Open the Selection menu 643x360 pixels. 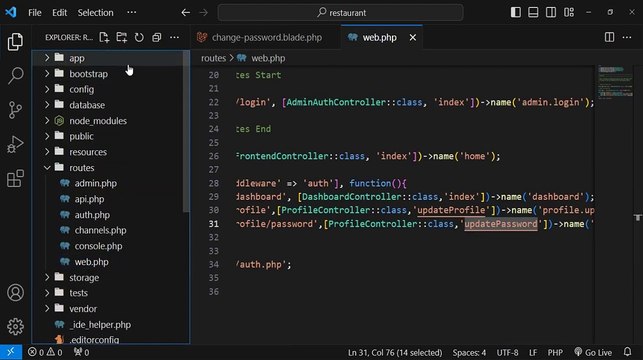(96, 13)
